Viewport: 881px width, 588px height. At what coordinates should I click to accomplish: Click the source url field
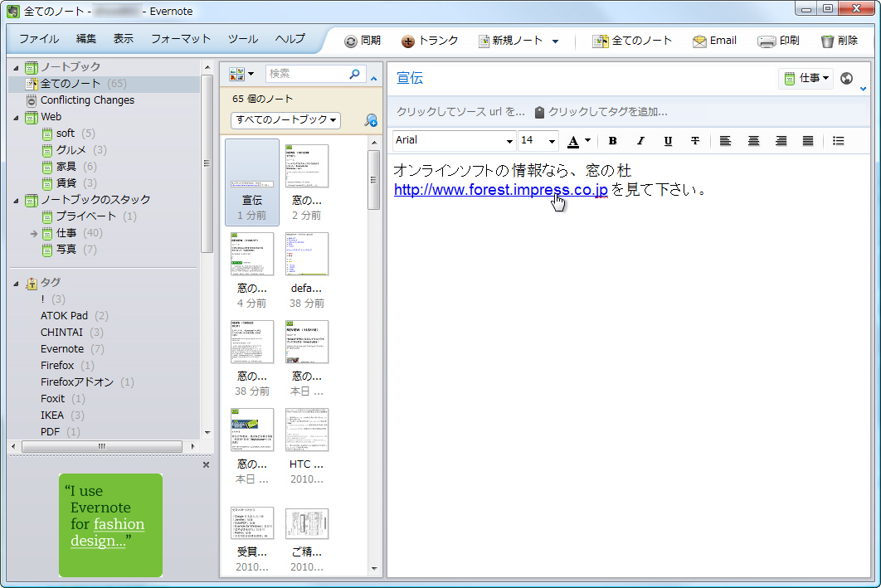coord(460,112)
